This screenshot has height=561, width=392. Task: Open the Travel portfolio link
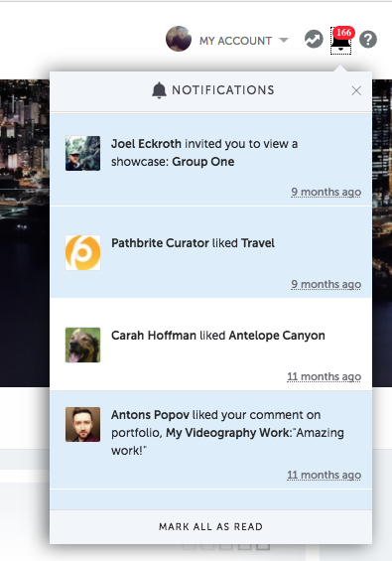pos(258,243)
